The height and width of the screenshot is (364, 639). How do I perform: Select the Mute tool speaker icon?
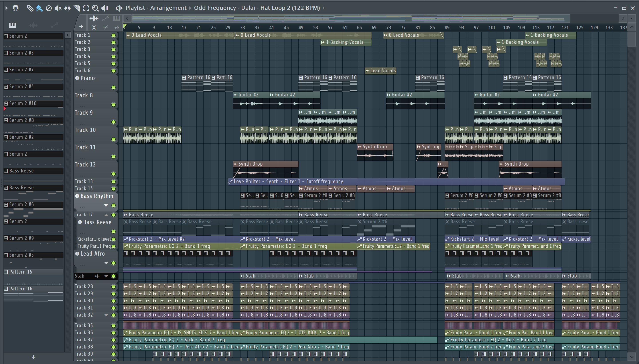tap(58, 8)
